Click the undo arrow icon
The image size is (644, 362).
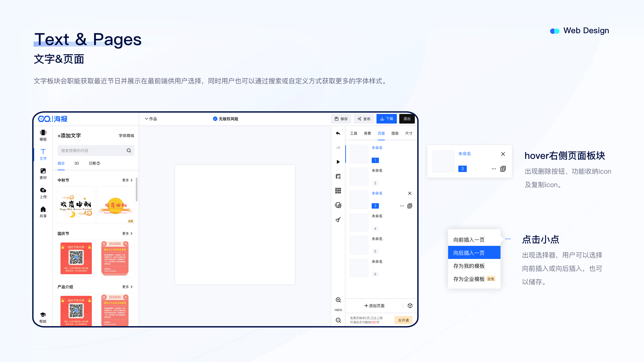pyautogui.click(x=338, y=133)
